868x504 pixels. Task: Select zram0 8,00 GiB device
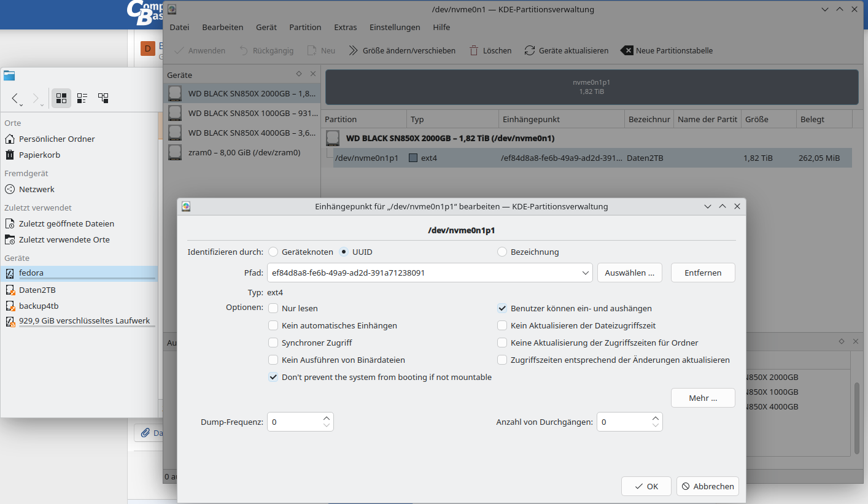pyautogui.click(x=242, y=152)
